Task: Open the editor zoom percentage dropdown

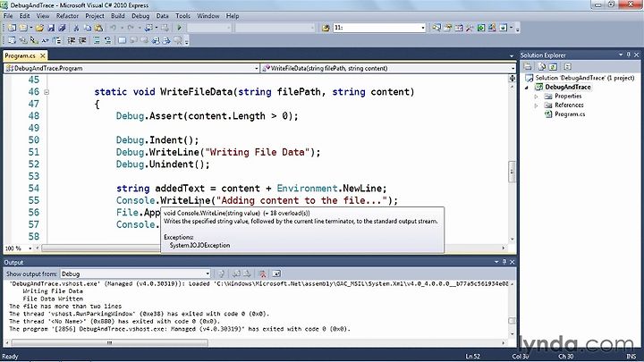Action: click(30, 248)
